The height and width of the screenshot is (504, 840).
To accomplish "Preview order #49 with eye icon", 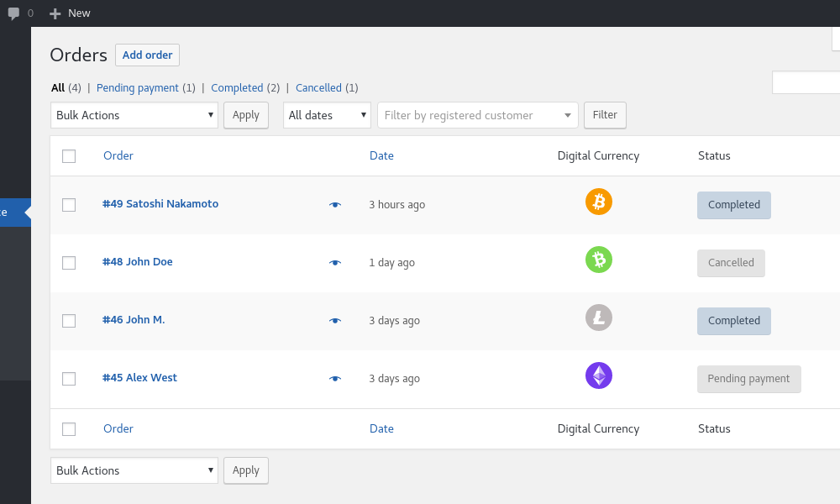I will coord(335,205).
